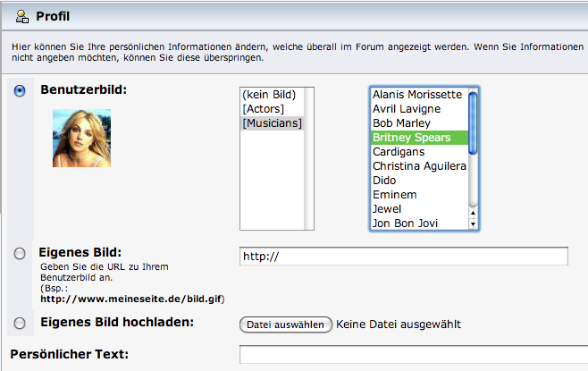Choose the [Actors] category
Screen dimensions: 588x371
click(272, 109)
